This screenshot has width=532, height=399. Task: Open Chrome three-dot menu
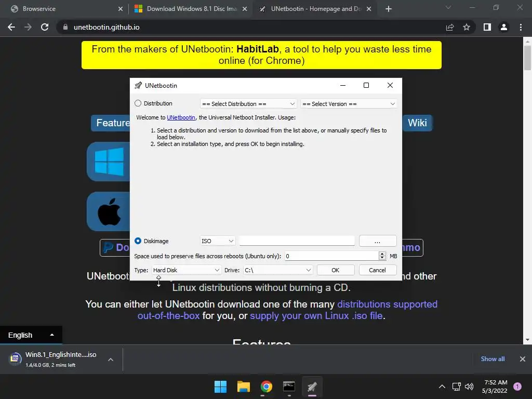521,27
